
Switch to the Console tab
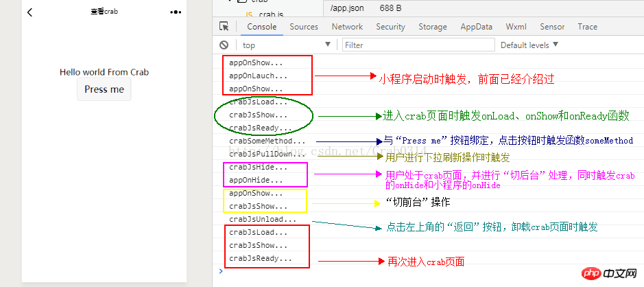[261, 26]
